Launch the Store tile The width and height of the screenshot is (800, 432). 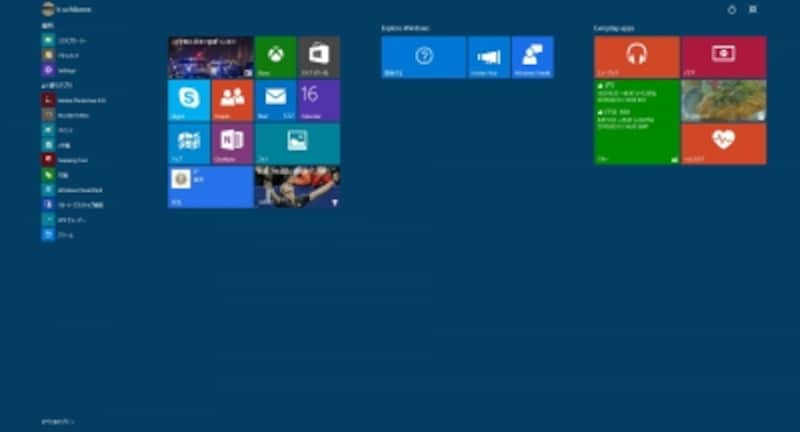318,57
